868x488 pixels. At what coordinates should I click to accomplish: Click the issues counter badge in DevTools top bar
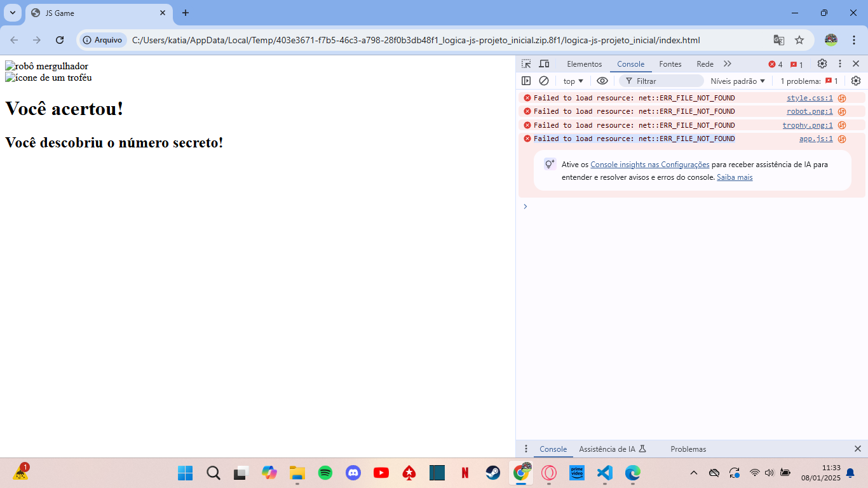[797, 64]
